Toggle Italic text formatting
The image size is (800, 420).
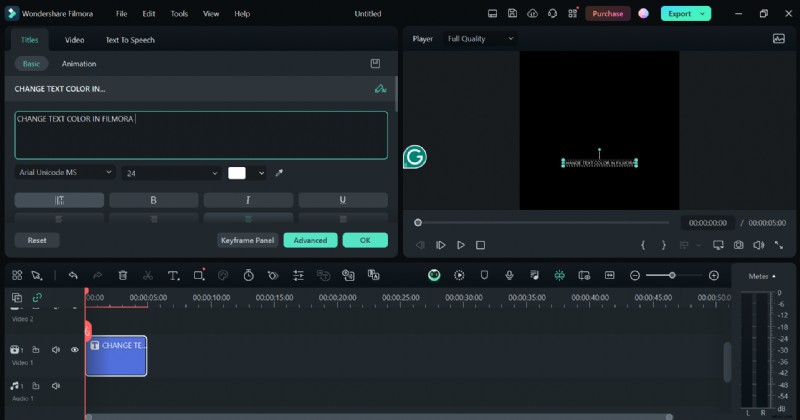click(248, 200)
